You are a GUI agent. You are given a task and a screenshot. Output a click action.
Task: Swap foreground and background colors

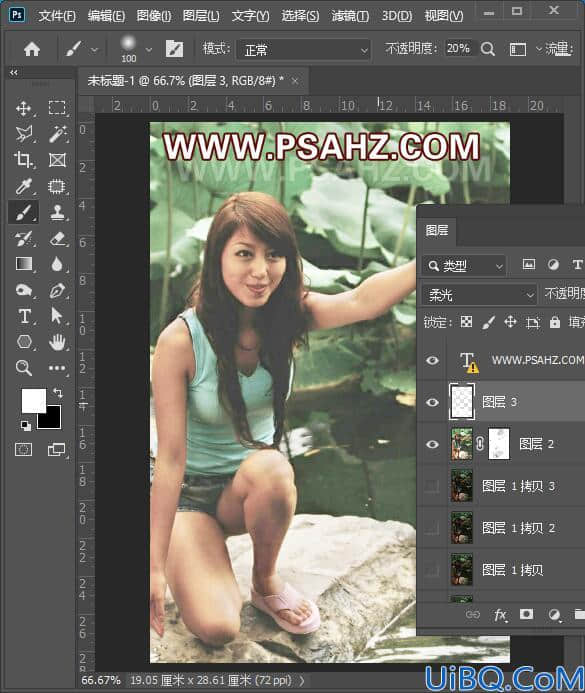point(58,392)
